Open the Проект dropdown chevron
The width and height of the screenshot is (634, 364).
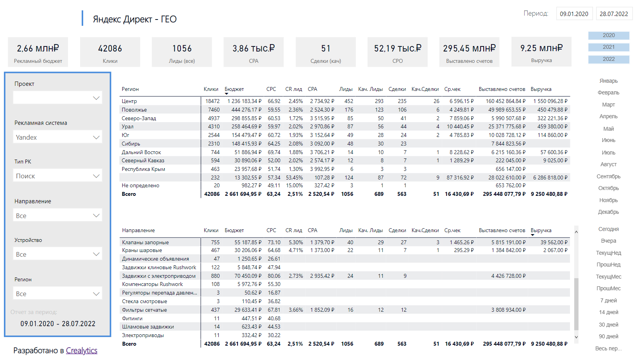coord(96,98)
